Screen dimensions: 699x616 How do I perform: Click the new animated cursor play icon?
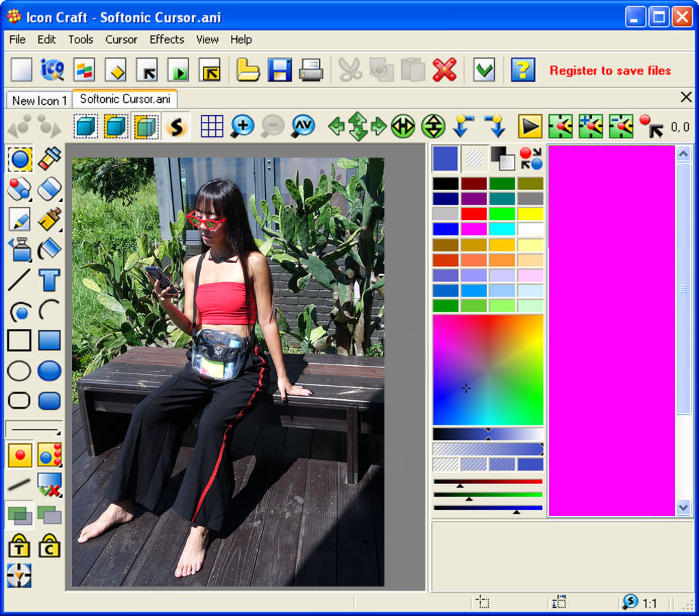178,70
